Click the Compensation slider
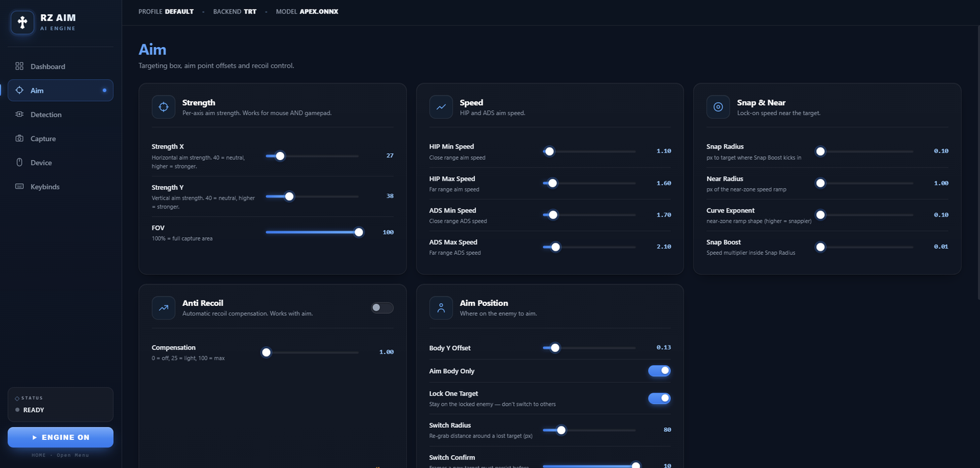The width and height of the screenshot is (980, 468). point(312,352)
